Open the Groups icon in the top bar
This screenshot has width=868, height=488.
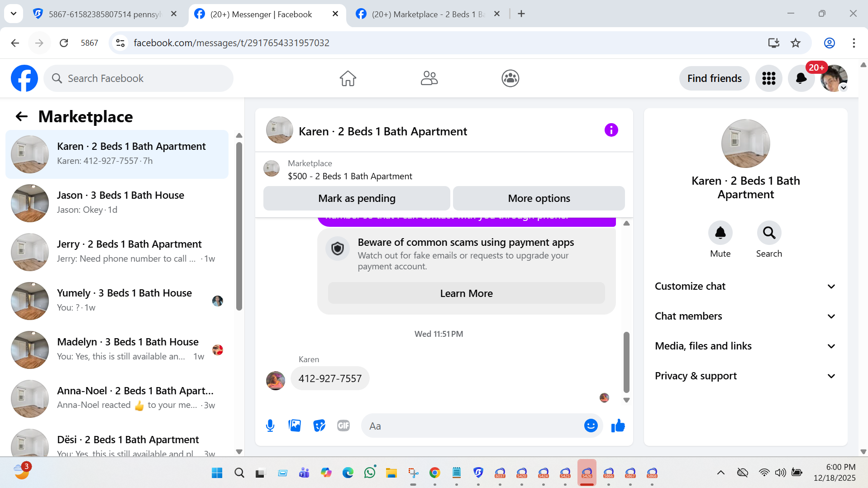510,78
